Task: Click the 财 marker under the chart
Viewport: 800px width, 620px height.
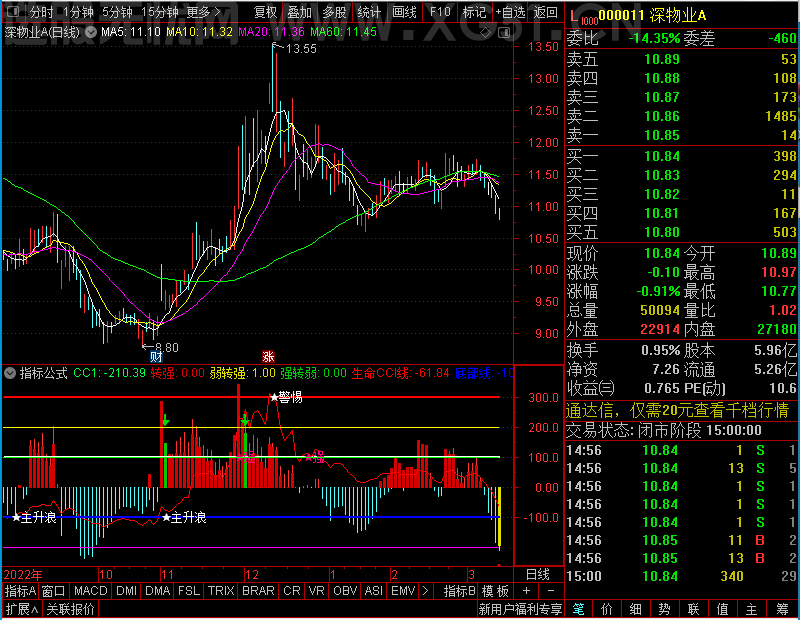Action: [x=156, y=357]
